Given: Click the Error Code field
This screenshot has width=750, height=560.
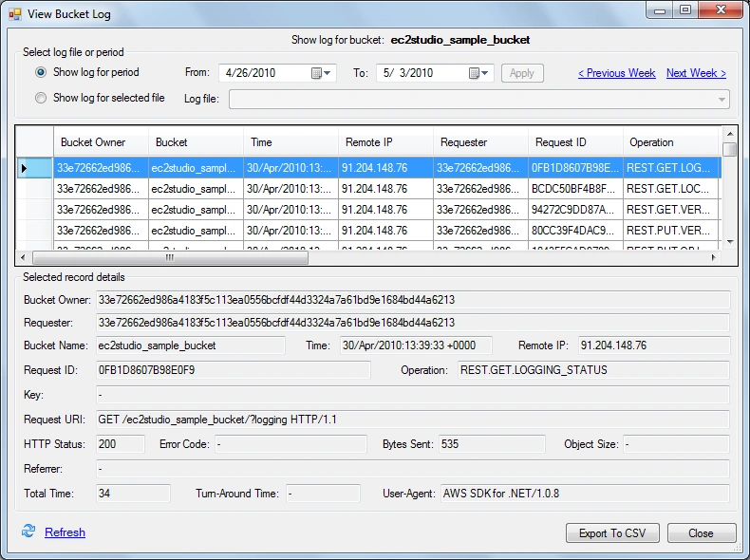Looking at the screenshot, I should click(291, 444).
